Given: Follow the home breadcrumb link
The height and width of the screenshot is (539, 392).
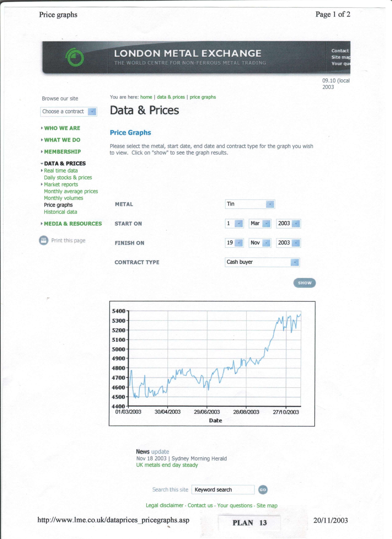Looking at the screenshot, I should pyautogui.click(x=146, y=97).
